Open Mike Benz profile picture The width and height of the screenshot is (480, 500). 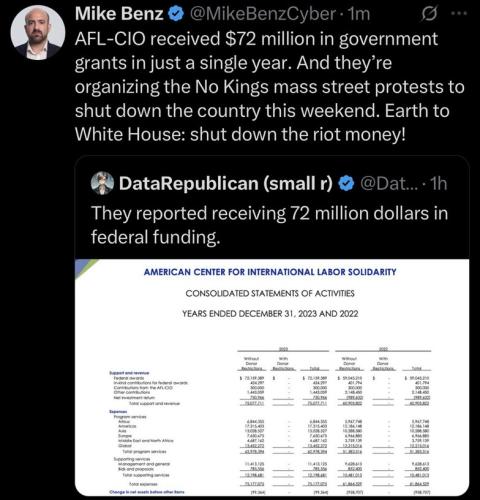click(38, 32)
